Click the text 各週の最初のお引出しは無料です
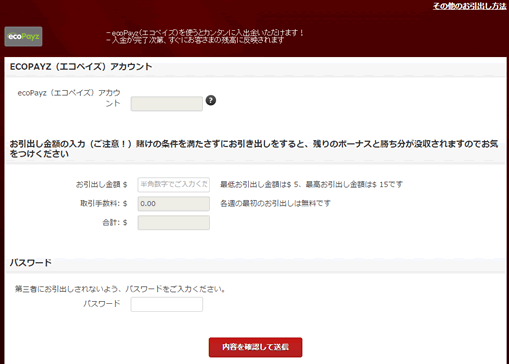 tap(275, 203)
